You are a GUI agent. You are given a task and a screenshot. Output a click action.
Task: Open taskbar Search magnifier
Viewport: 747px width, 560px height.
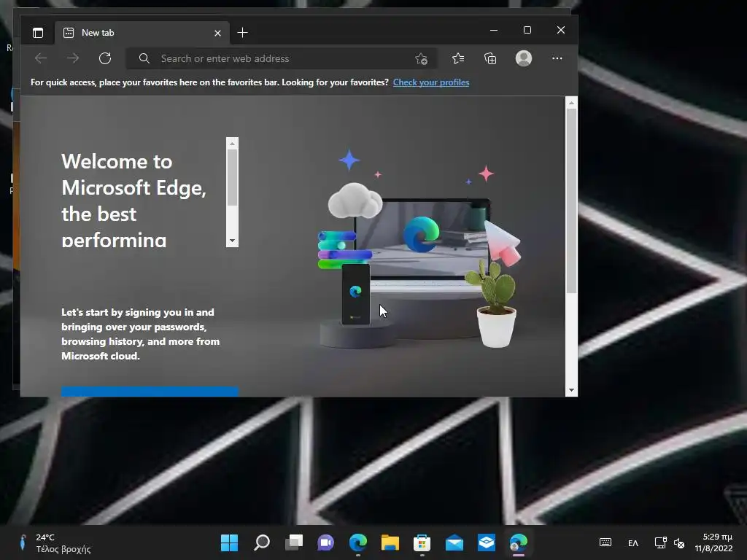[262, 542]
